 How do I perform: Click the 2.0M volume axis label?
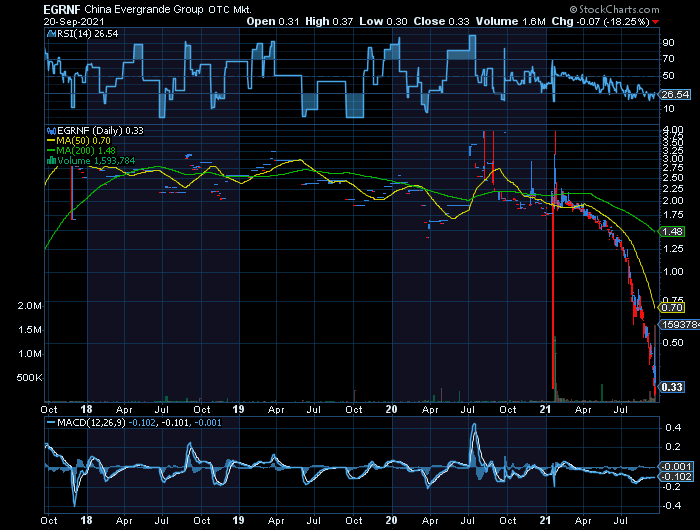click(x=29, y=306)
